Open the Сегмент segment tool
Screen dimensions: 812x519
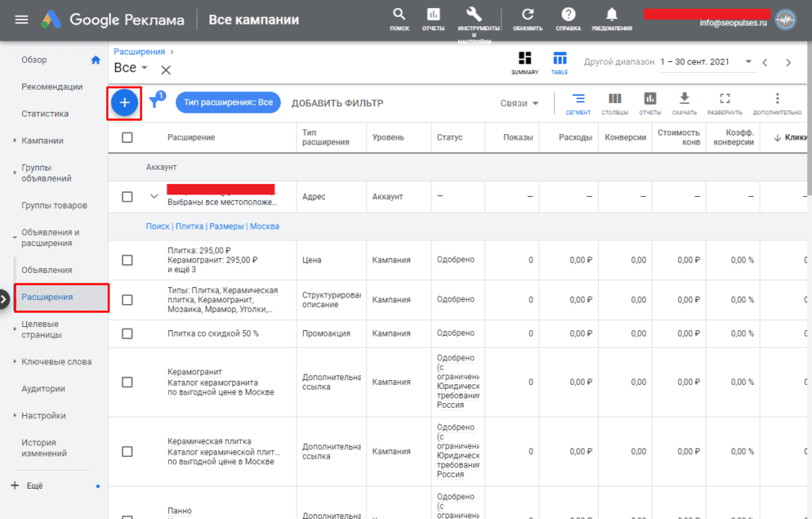click(x=578, y=102)
